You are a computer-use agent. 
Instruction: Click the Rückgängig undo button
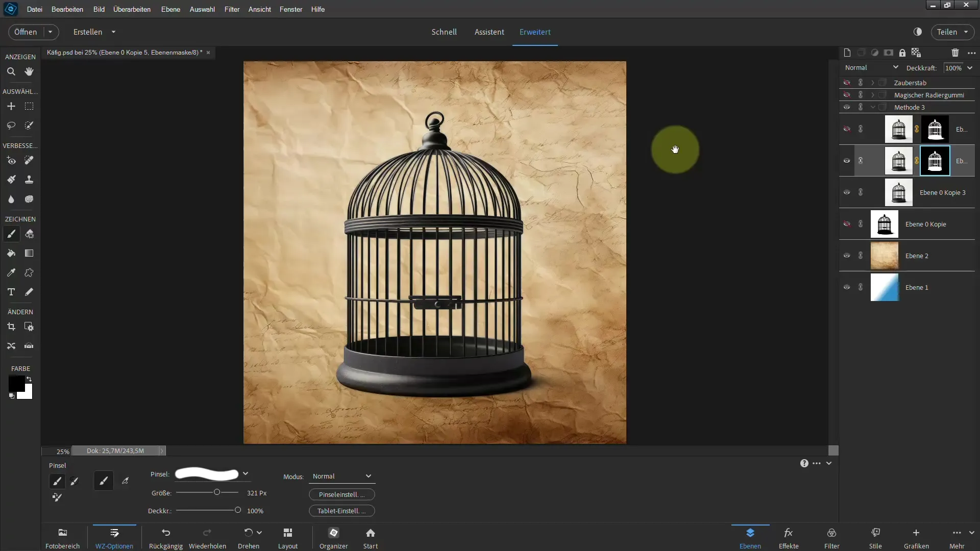pyautogui.click(x=166, y=538)
